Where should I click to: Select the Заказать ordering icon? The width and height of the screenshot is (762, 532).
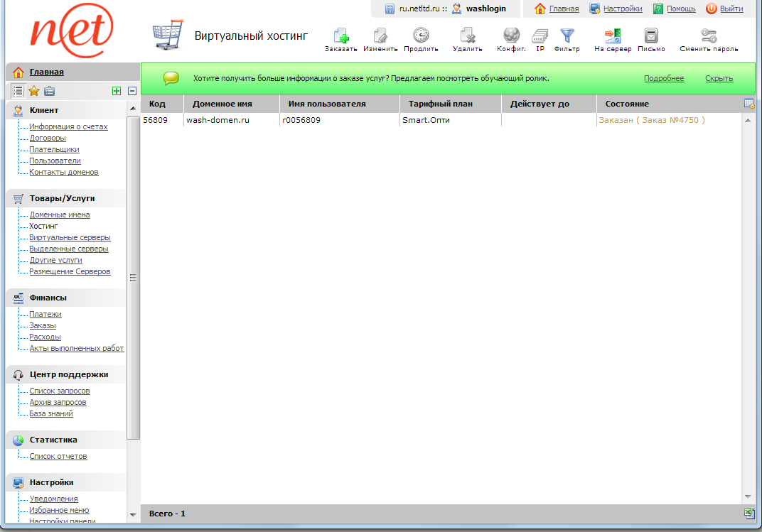point(341,36)
